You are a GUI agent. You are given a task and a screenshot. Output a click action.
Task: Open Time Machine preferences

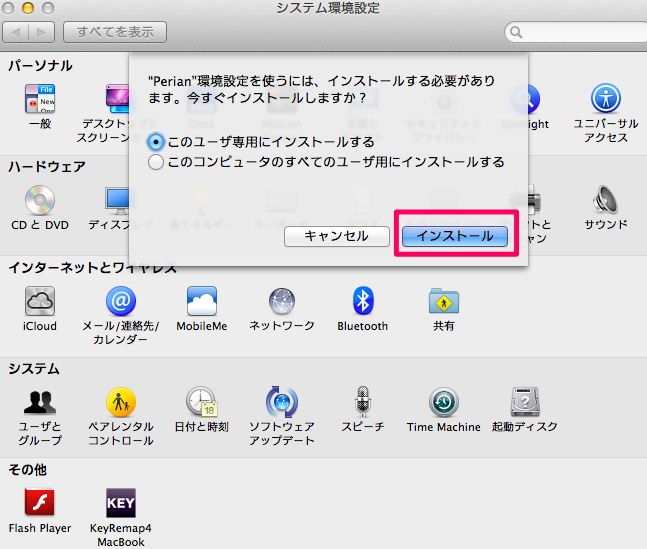point(444,402)
